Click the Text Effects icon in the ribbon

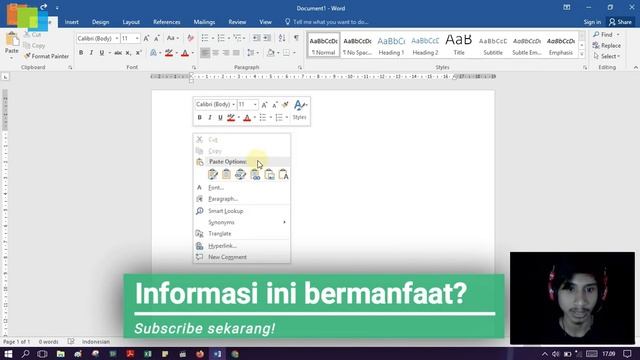pos(154,53)
